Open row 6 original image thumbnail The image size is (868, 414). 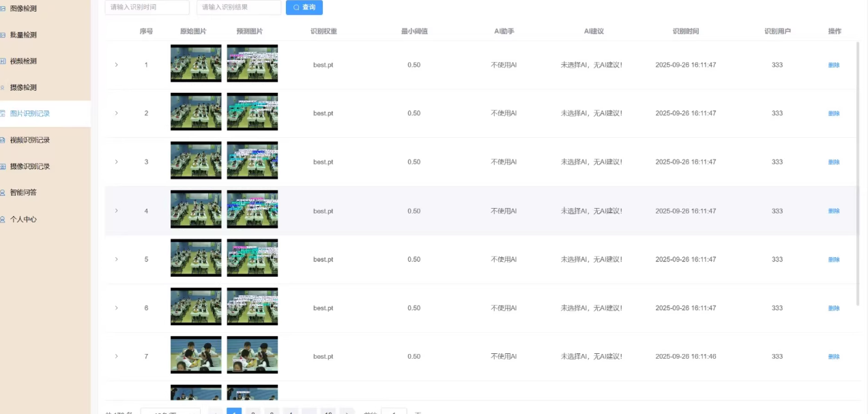pyautogui.click(x=196, y=306)
